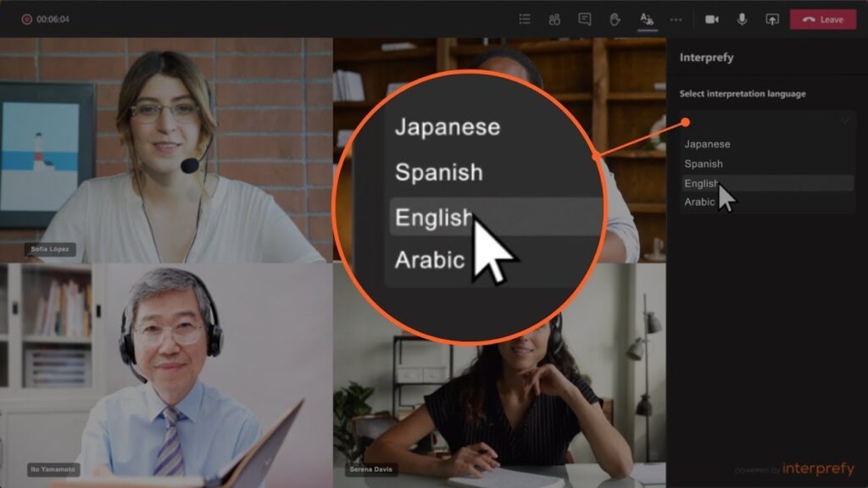Screen dimensions: 868x488
Task: Open the people/breakout rooms icon
Action: click(554, 19)
